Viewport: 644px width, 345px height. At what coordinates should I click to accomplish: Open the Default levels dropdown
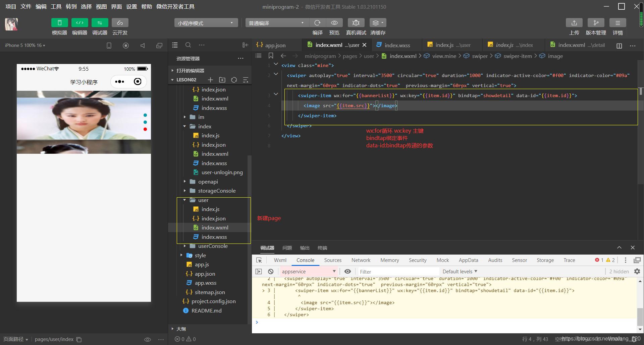[x=460, y=271]
